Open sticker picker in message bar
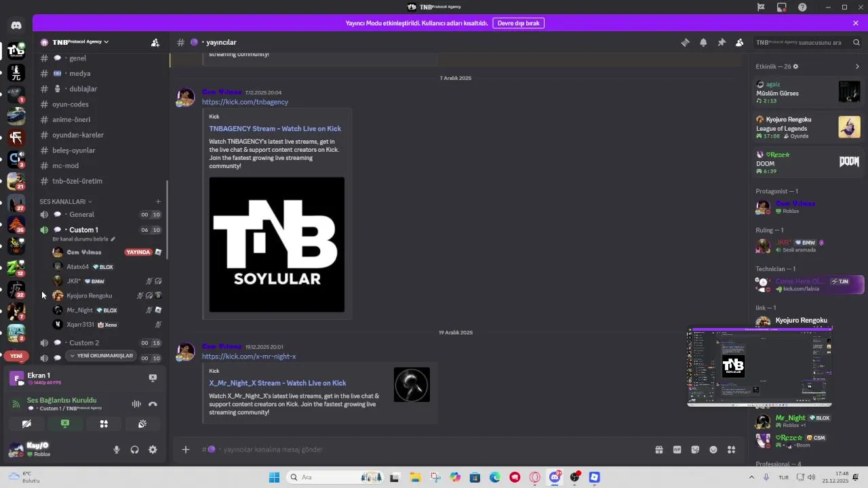Viewport: 868px width, 488px height. point(695,449)
